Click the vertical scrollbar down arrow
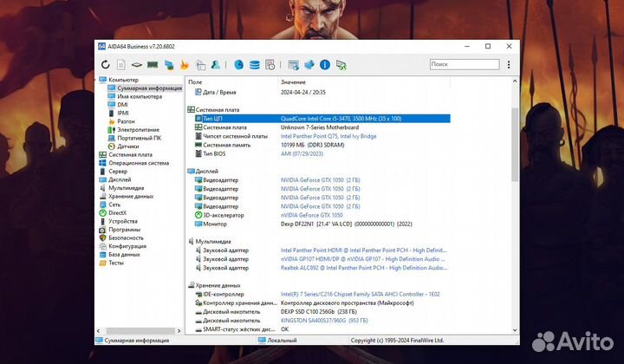Image resolution: width=624 pixels, height=364 pixels. point(515,330)
